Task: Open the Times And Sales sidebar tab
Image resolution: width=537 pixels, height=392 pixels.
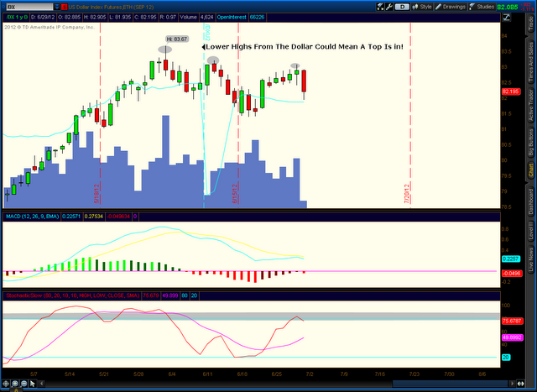Action: tap(531, 62)
